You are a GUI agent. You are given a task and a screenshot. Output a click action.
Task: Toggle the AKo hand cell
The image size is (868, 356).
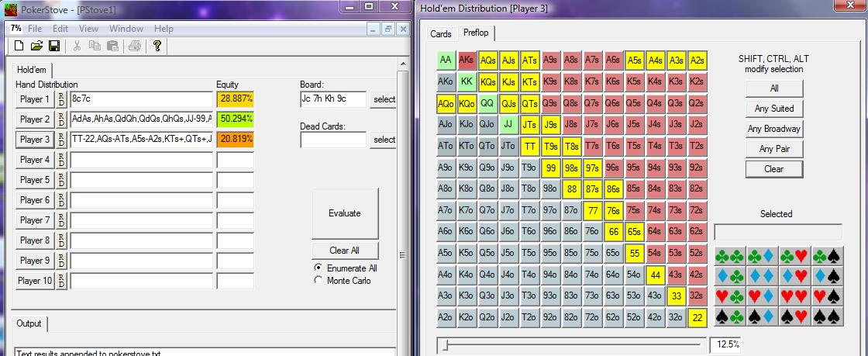coord(445,81)
